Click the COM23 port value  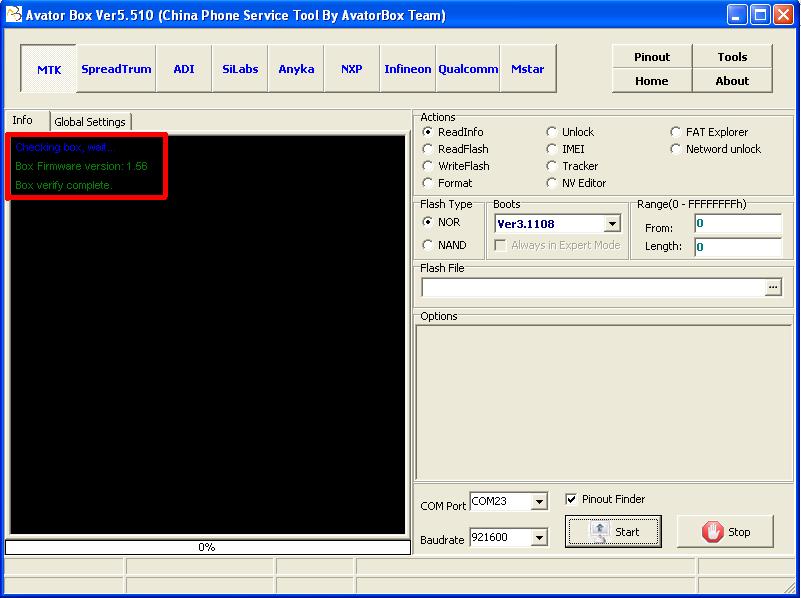(489, 501)
